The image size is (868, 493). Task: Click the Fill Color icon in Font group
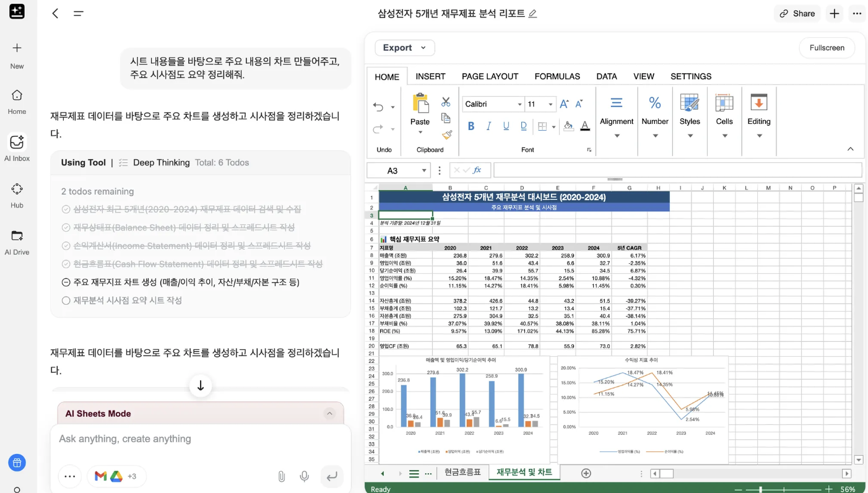point(569,126)
